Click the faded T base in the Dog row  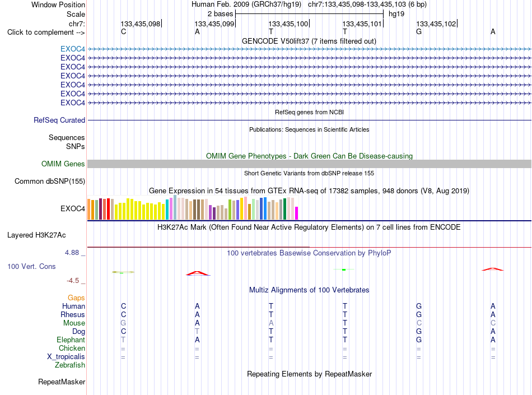tap(197, 331)
